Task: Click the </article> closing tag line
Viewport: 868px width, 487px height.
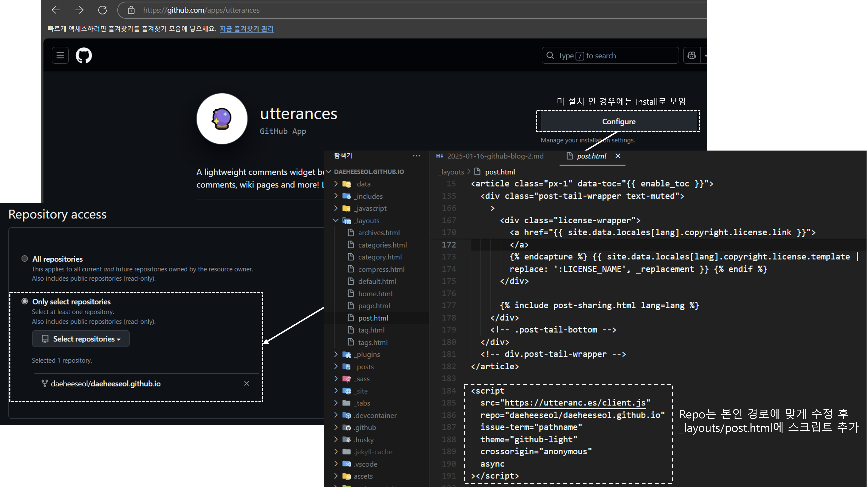Action: pyautogui.click(x=495, y=366)
